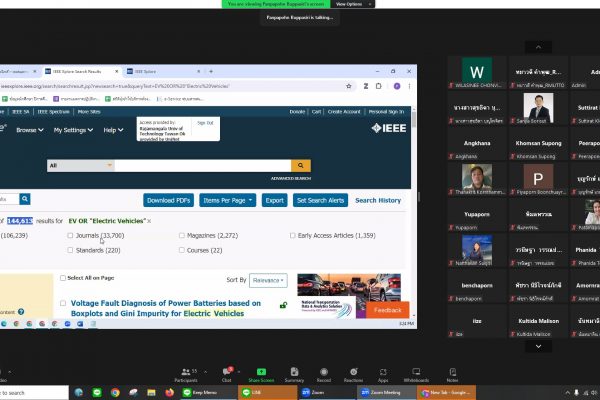The width and height of the screenshot is (600, 400).
Task: Click Create Account in the top bar
Action: click(x=344, y=112)
